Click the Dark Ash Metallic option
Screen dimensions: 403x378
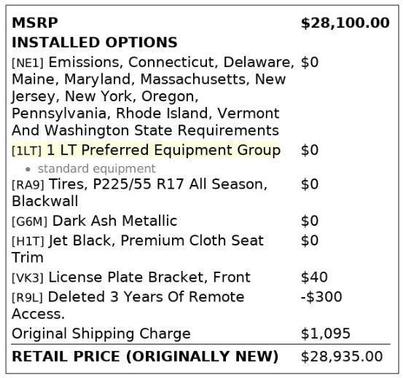pos(115,221)
